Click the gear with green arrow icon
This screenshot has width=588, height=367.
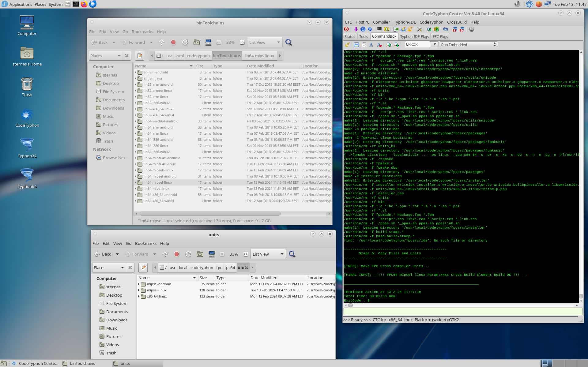pos(429,29)
